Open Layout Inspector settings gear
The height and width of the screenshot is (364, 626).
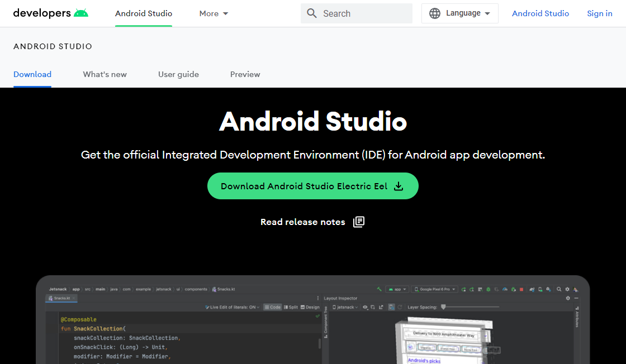click(567, 298)
